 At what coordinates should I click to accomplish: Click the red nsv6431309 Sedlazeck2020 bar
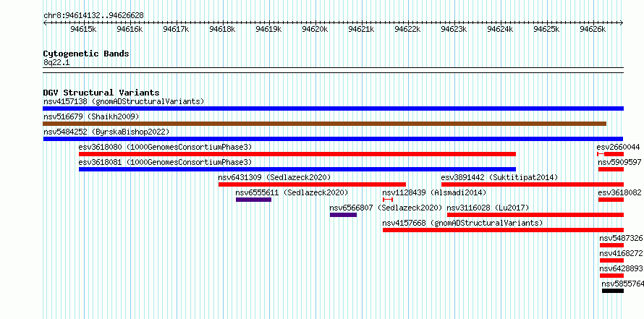pos(312,184)
